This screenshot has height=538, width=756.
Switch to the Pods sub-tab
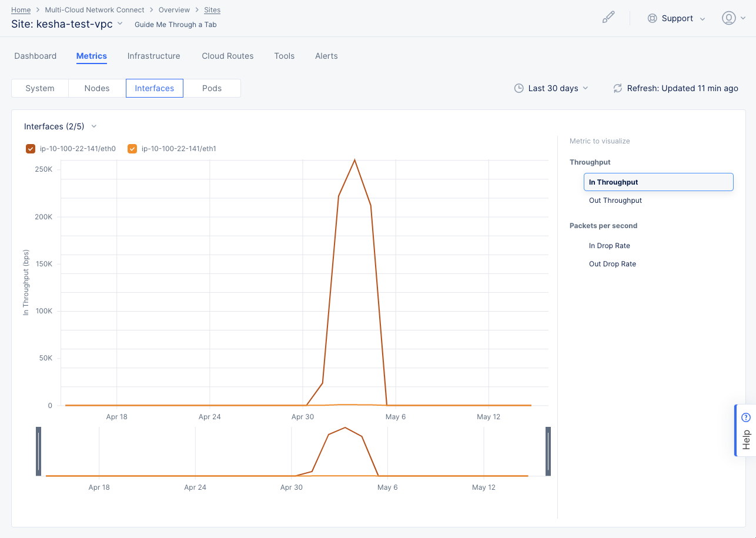click(212, 88)
